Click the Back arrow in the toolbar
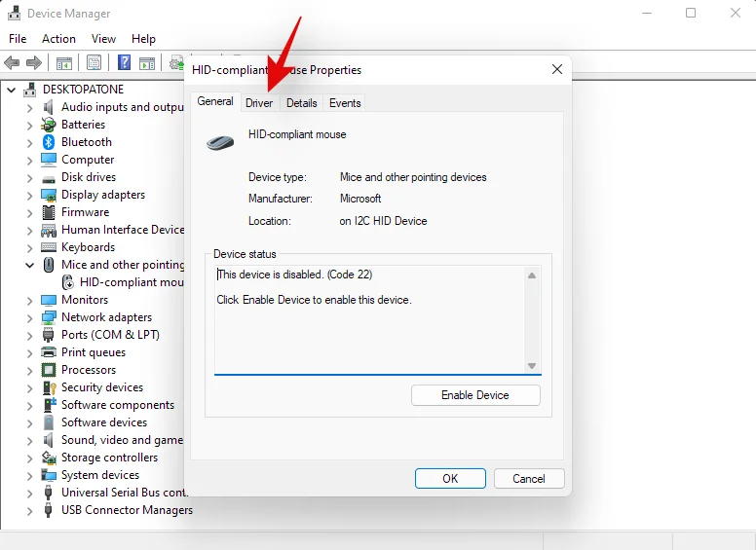Screen dimensions: 756x550 (x=12, y=62)
